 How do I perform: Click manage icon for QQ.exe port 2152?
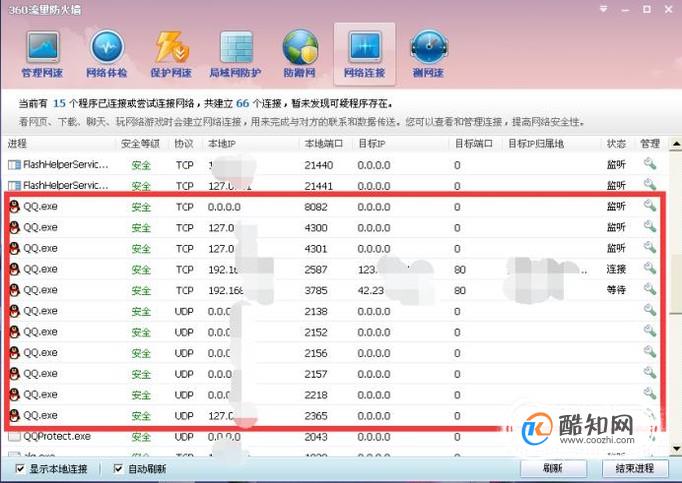click(x=650, y=331)
